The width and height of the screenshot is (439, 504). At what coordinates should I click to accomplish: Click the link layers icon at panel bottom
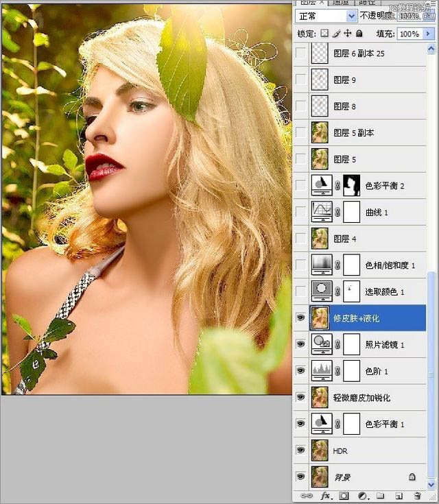coord(306,496)
